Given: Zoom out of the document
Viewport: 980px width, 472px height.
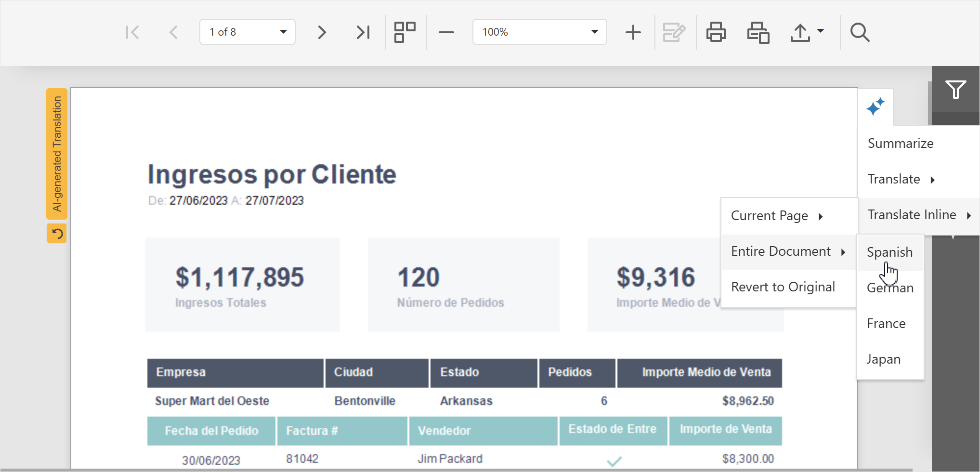Looking at the screenshot, I should [x=446, y=32].
